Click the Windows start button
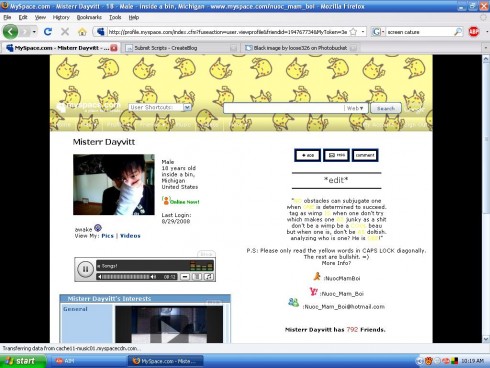The image size is (490, 368). pyautogui.click(x=23, y=361)
